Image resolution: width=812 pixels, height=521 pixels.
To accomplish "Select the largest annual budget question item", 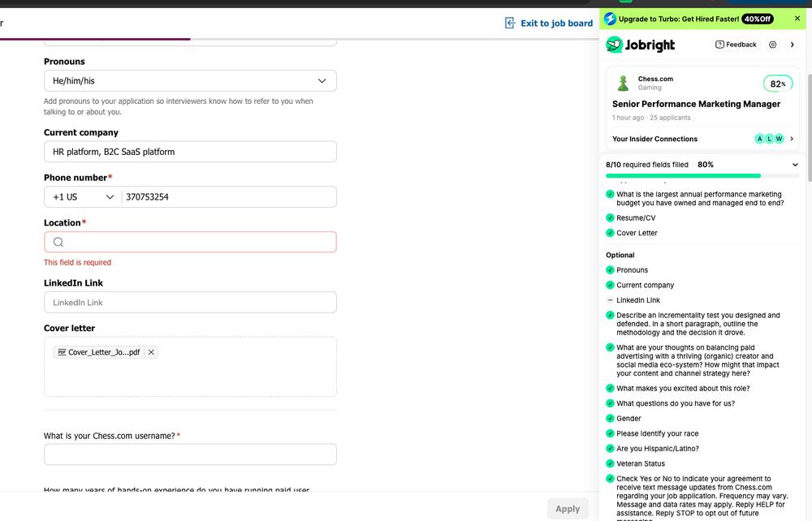I will (700, 199).
